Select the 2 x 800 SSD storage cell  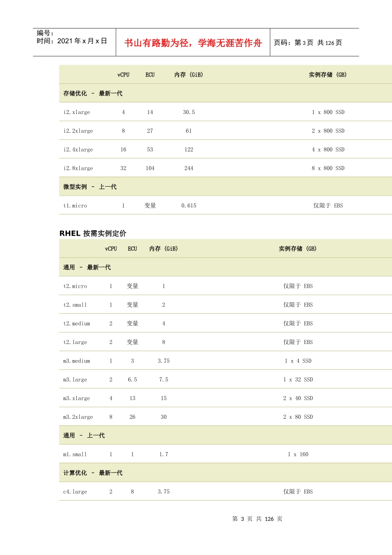pyautogui.click(x=328, y=131)
